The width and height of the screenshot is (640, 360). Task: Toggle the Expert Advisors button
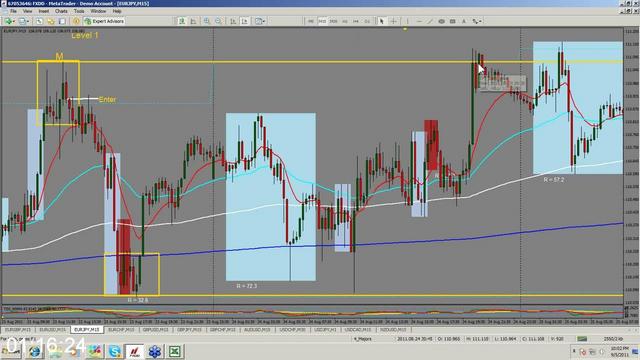pyautogui.click(x=104, y=21)
